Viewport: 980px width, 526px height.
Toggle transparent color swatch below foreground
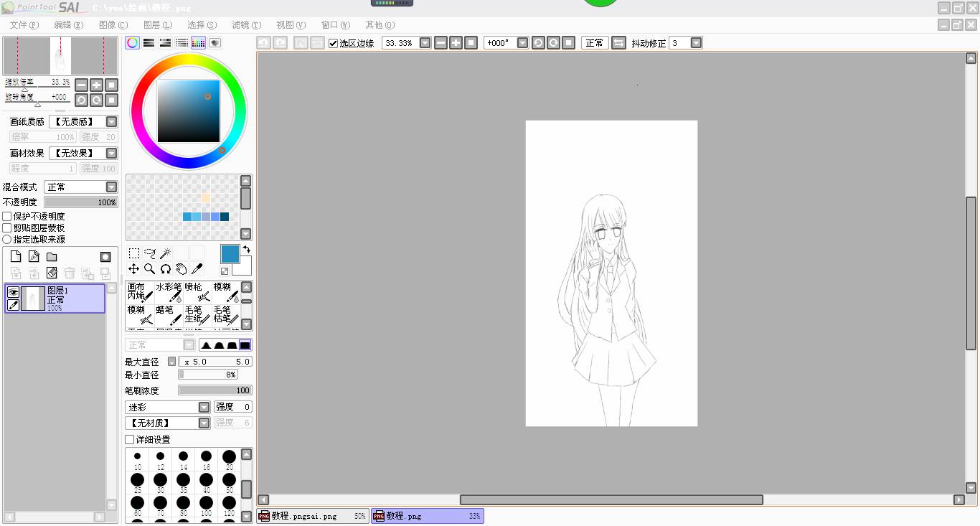pyautogui.click(x=225, y=271)
